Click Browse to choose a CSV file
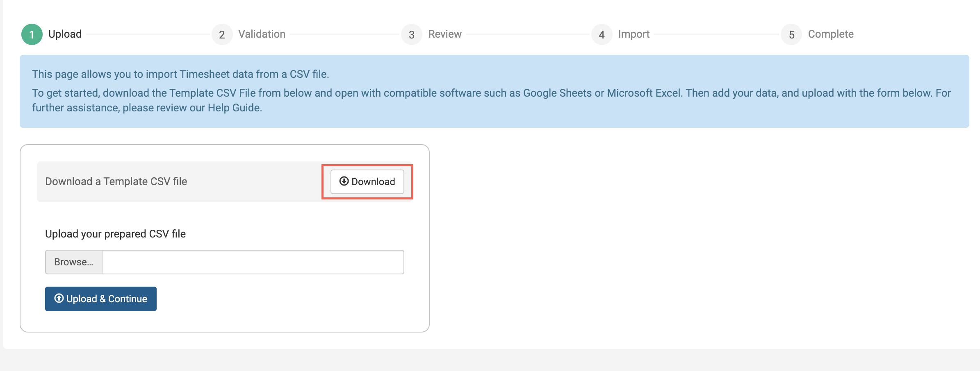This screenshot has height=371, width=980. coord(73,262)
